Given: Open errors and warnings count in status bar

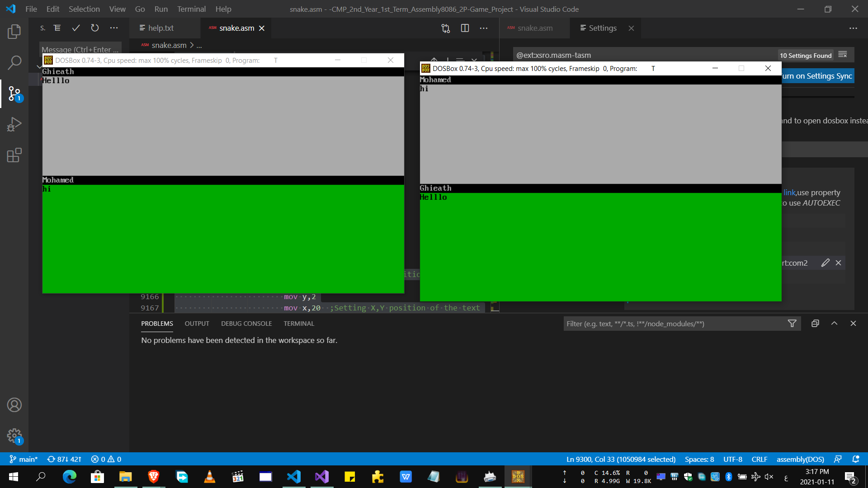Looking at the screenshot, I should (106, 459).
